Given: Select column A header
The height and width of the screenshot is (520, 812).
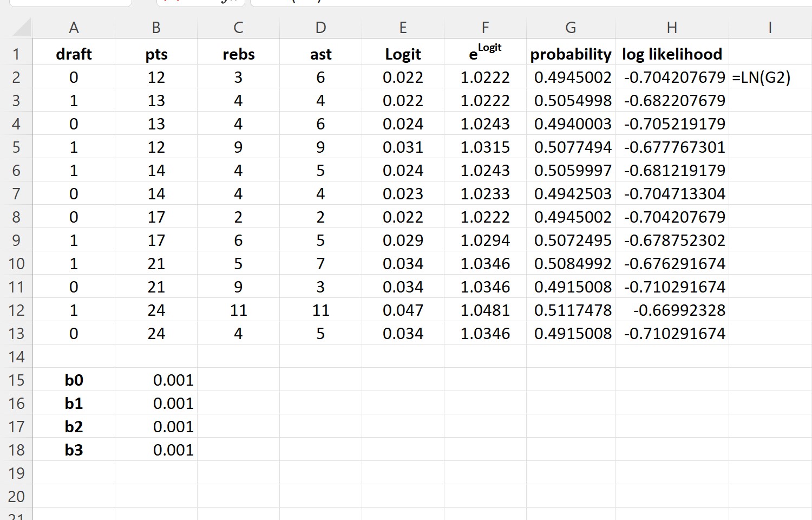Looking at the screenshot, I should [x=74, y=27].
